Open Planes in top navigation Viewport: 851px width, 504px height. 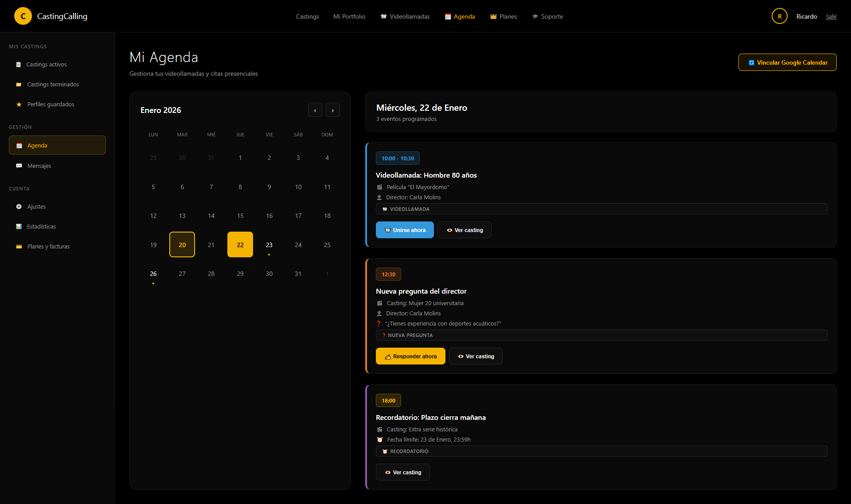(x=504, y=16)
